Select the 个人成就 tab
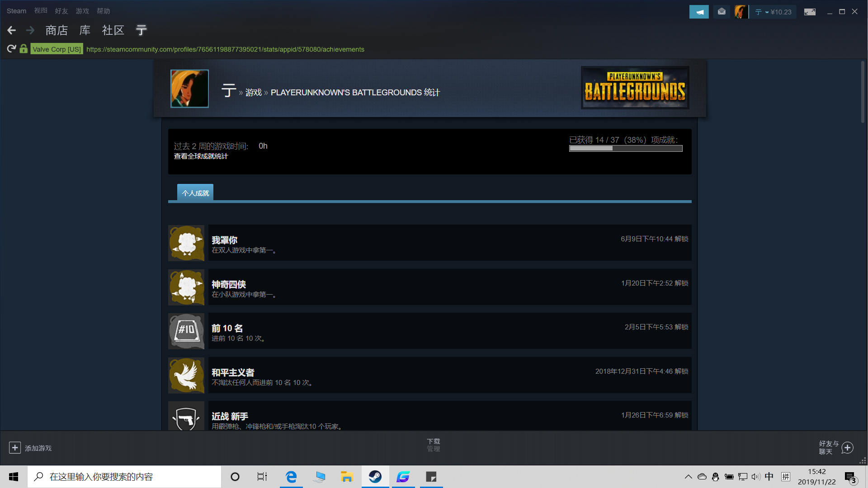This screenshot has width=868, height=488. click(195, 192)
